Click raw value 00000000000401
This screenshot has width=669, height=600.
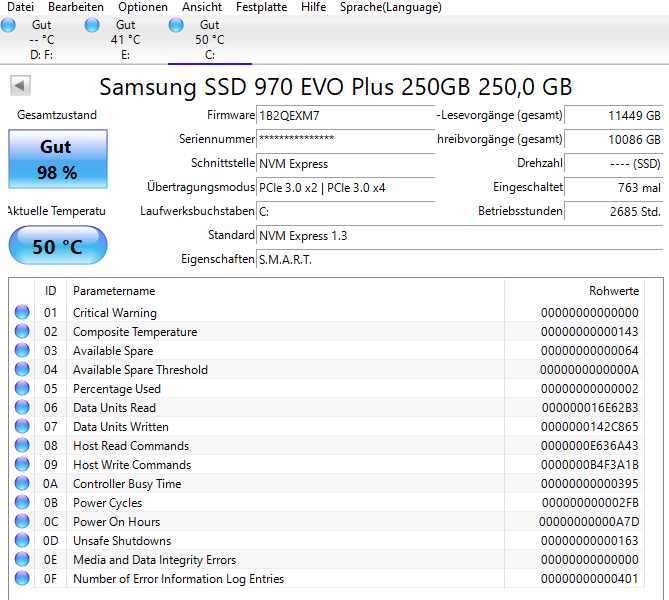[590, 579]
